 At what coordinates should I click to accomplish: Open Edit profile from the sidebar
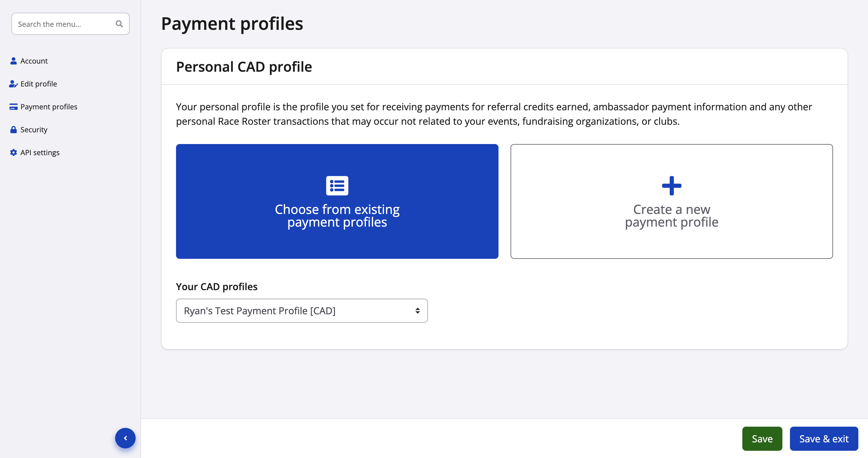pos(39,84)
